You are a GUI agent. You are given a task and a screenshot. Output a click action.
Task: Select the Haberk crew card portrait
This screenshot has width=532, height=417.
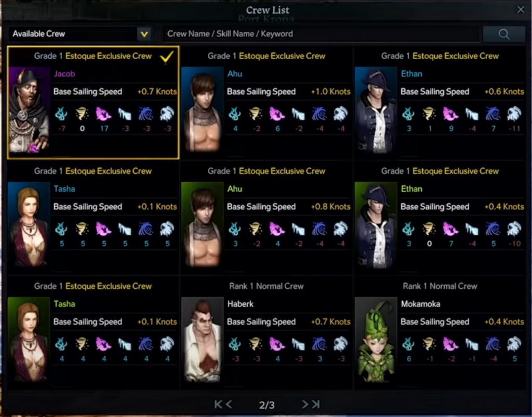click(x=202, y=340)
